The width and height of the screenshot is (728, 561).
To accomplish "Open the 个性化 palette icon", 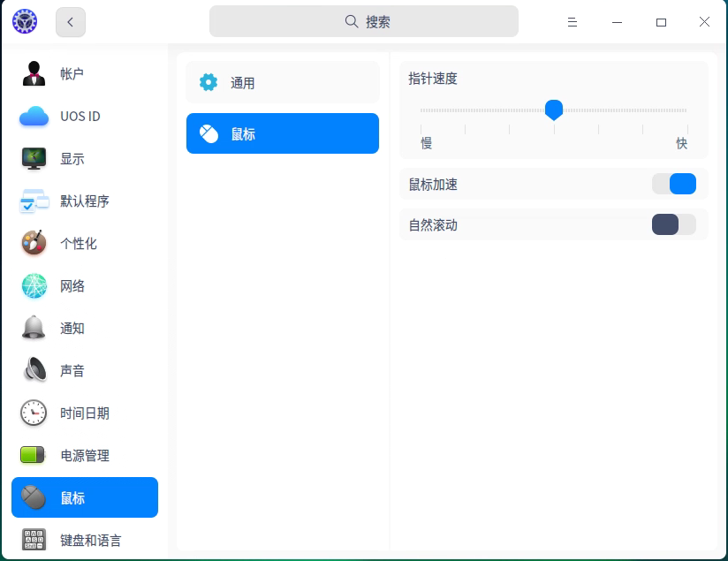I will (34, 243).
